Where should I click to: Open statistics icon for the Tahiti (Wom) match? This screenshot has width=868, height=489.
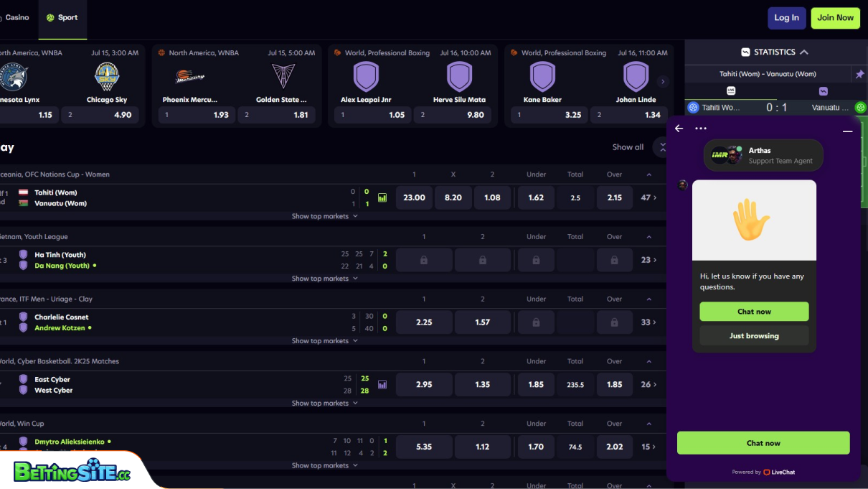click(x=382, y=197)
